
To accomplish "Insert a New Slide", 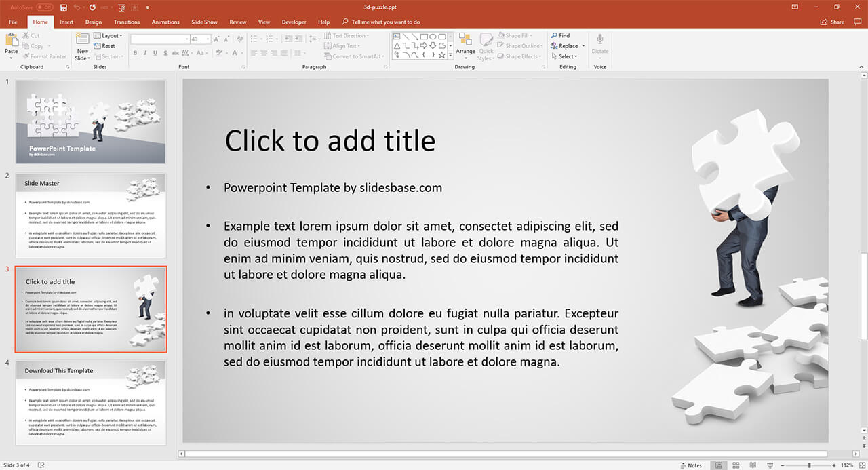I will coord(82,45).
